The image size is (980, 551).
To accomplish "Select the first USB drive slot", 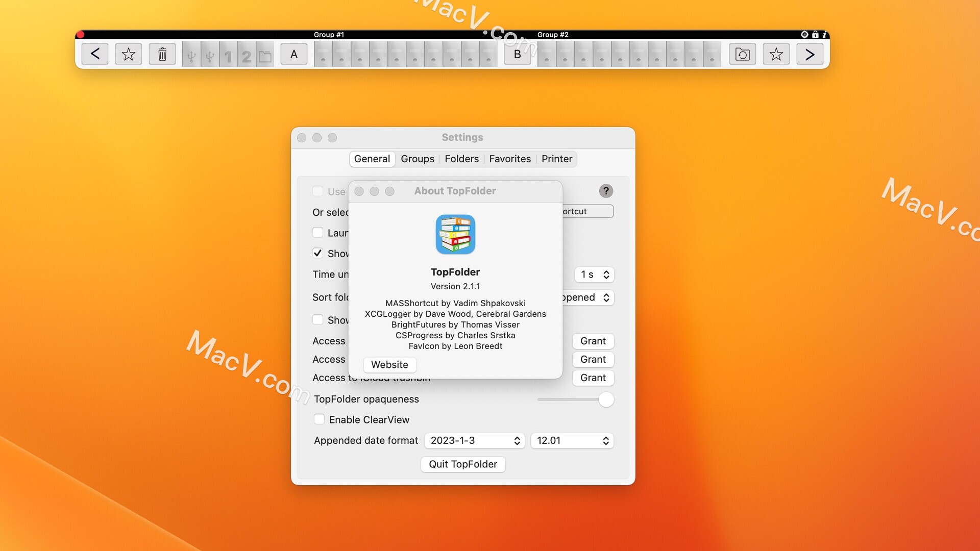I will tap(191, 55).
